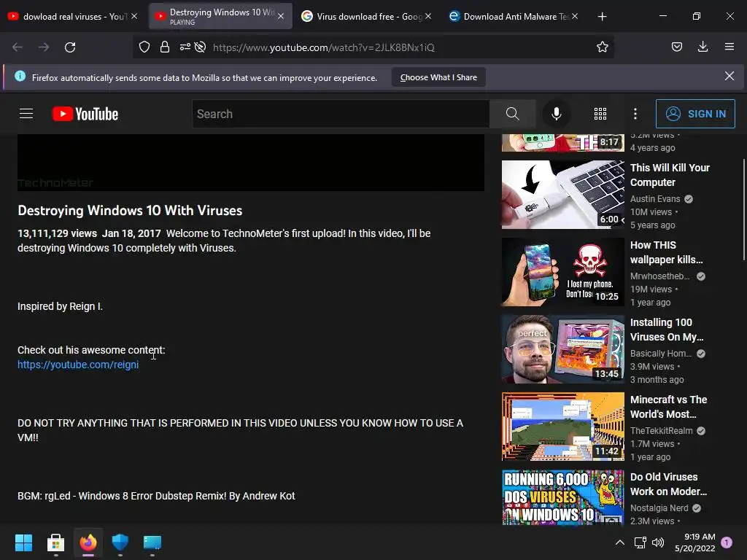Screen dimensions: 747x560
Task: Click 'How THIS wallpaper kills...' title
Action: [666, 252]
